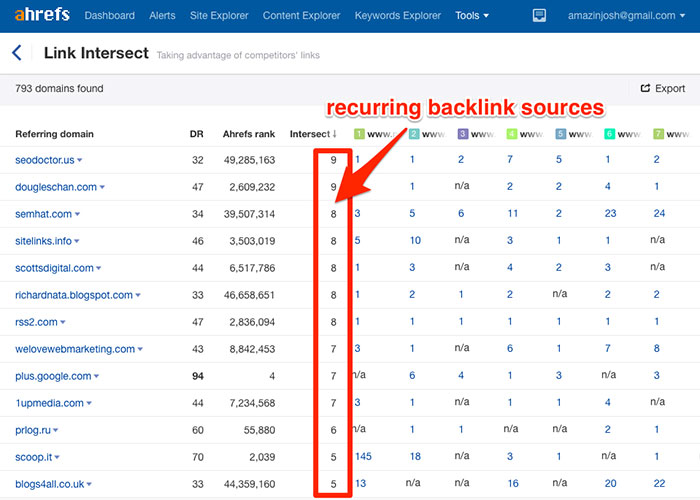This screenshot has height=500, width=700.
Task: Open the plus.google.com domain link
Action: (x=53, y=376)
